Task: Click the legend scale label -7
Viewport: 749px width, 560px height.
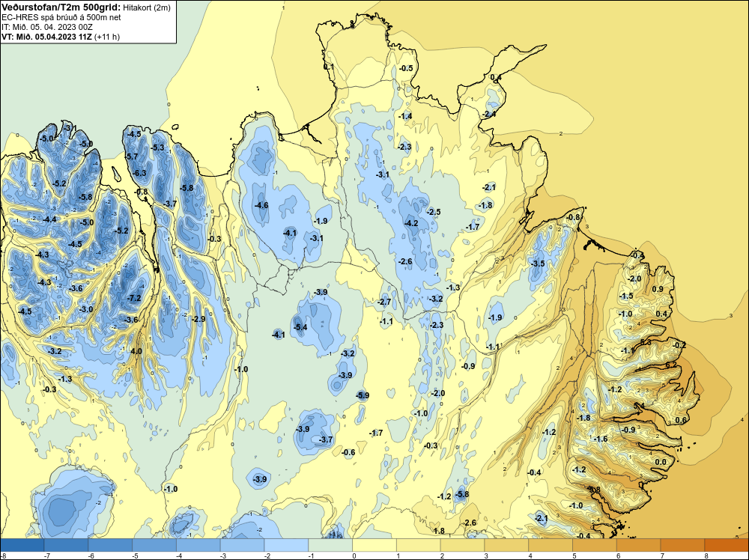Action: coord(46,556)
